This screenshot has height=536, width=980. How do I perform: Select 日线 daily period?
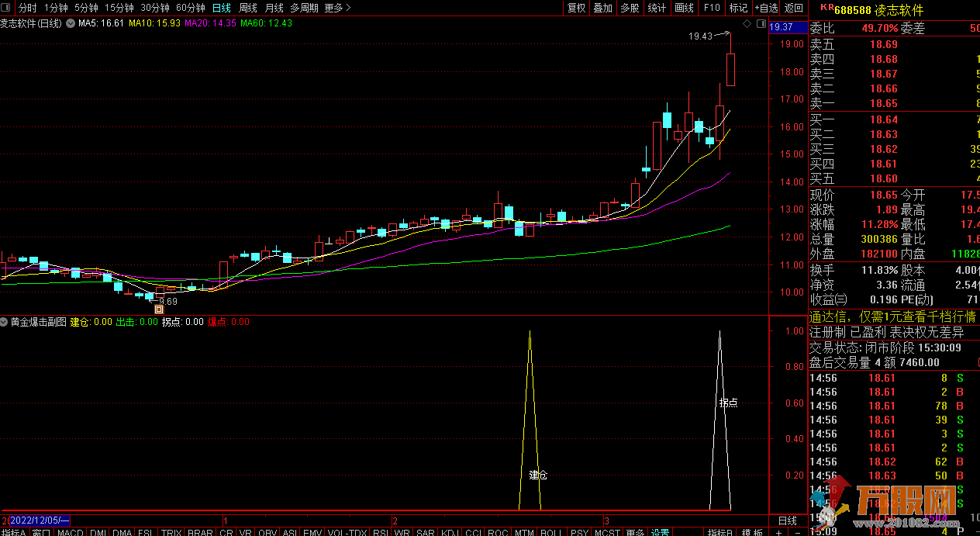coord(222,8)
